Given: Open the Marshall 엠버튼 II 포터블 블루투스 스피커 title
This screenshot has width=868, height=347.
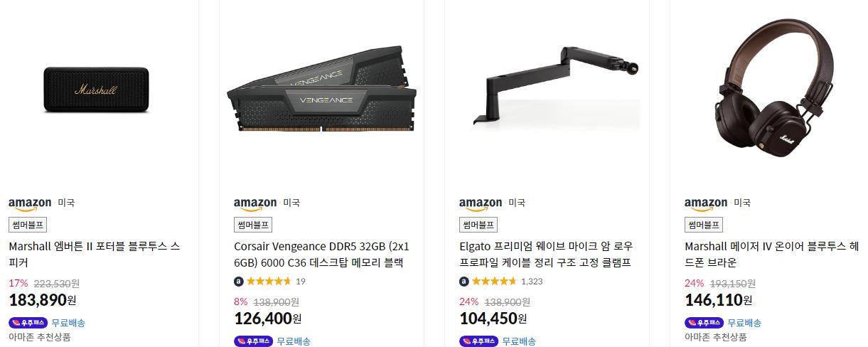Looking at the screenshot, I should click(95, 255).
